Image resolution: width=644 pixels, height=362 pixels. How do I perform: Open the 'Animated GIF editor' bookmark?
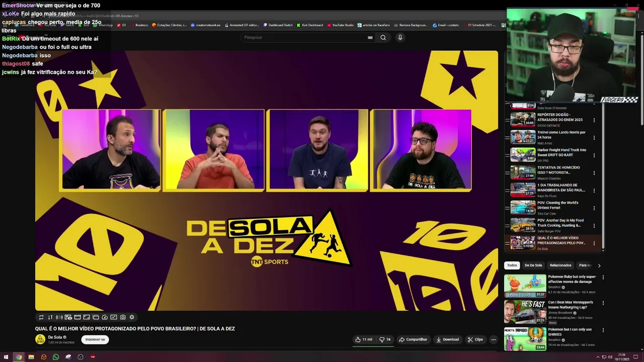(x=242, y=25)
